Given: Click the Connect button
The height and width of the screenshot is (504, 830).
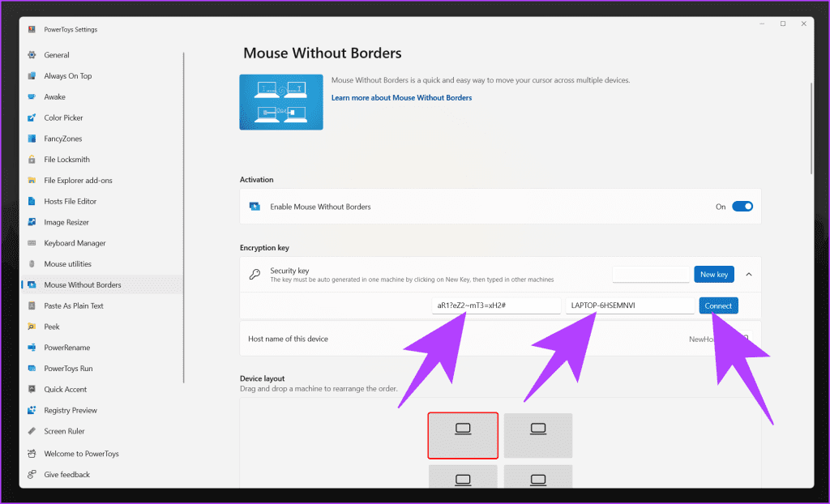Looking at the screenshot, I should pyautogui.click(x=718, y=305).
